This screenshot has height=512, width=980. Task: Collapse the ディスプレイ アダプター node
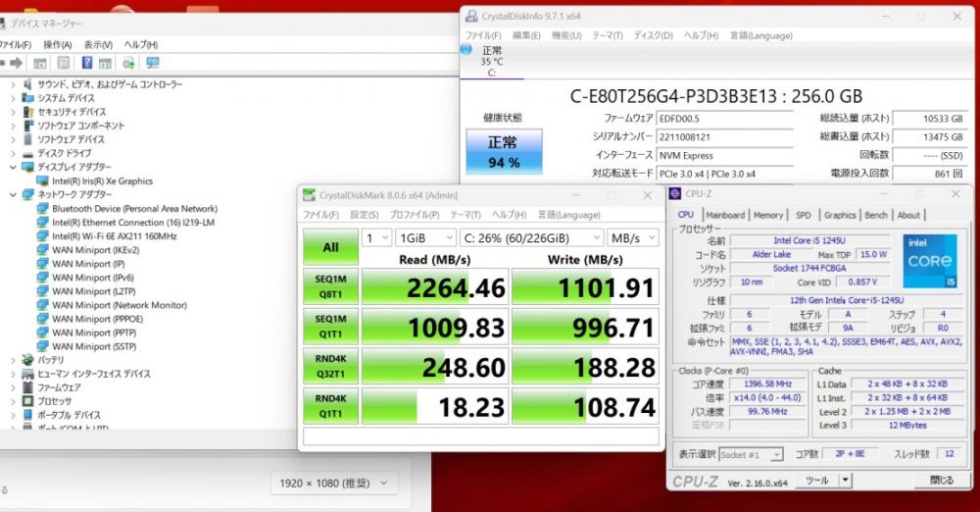pyautogui.click(x=13, y=167)
